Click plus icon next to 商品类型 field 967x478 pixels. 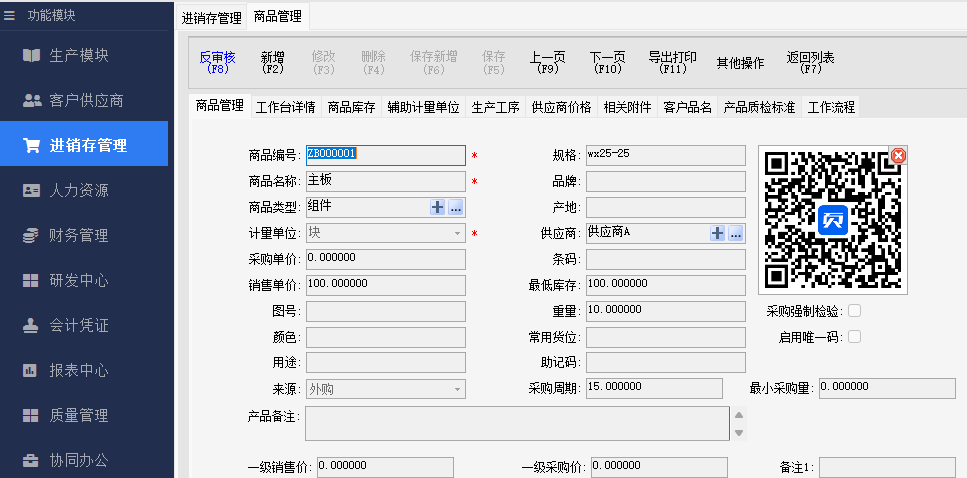coord(437,207)
